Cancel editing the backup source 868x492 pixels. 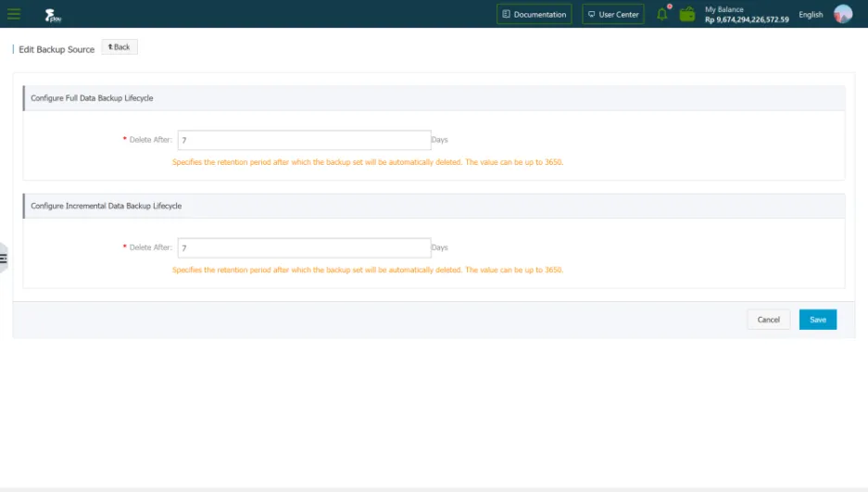click(768, 320)
